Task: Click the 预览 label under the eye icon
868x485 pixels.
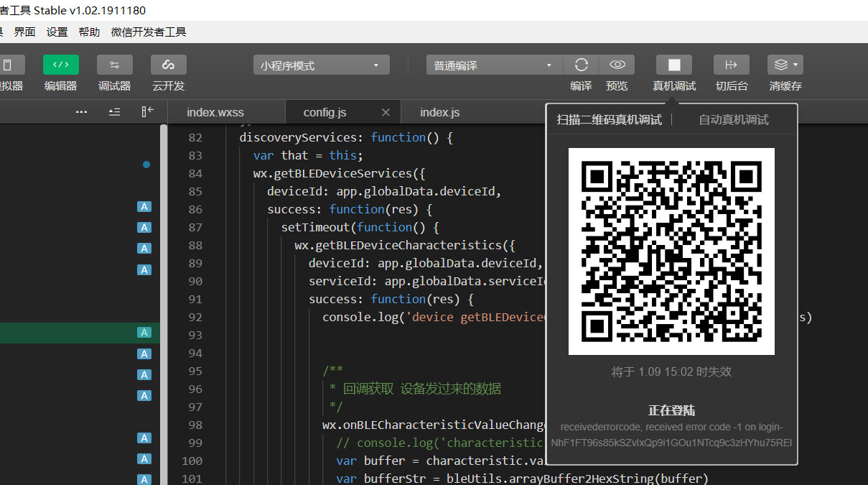Action: [617, 86]
